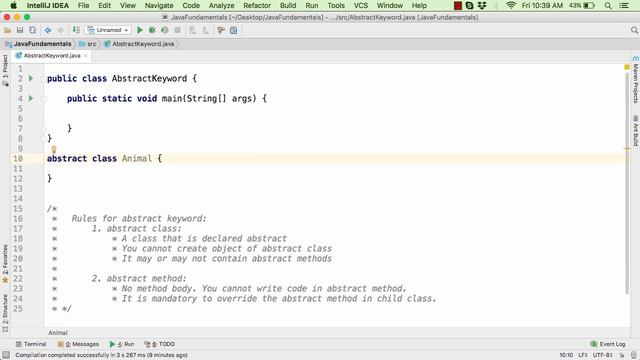Click the inspector (Hector) icon in status bar

click(633, 355)
